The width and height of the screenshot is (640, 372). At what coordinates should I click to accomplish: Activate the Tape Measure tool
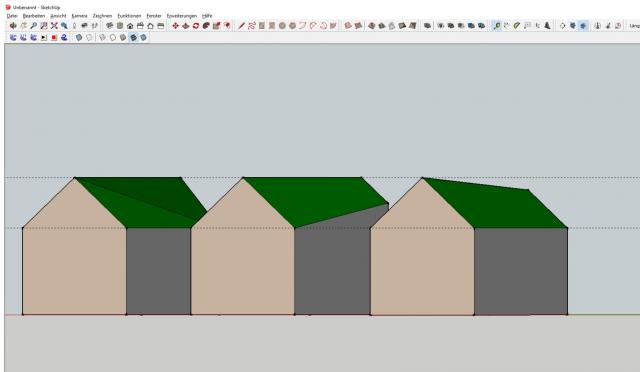point(497,26)
